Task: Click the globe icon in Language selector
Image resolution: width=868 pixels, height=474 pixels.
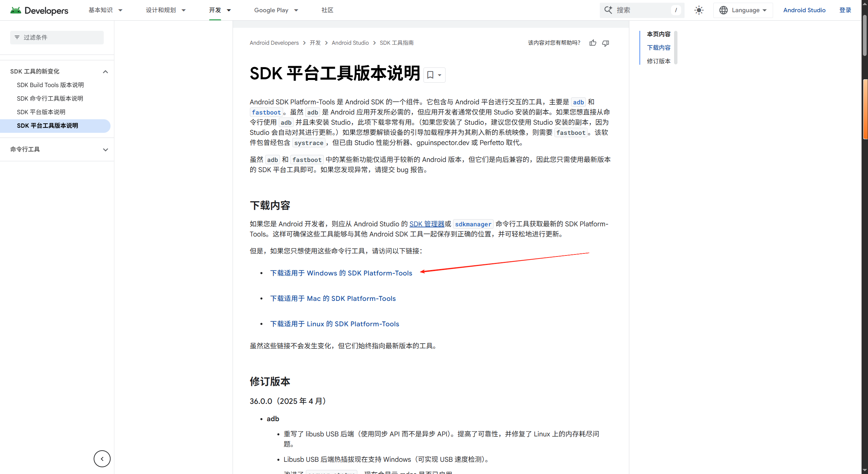Action: 723,10
